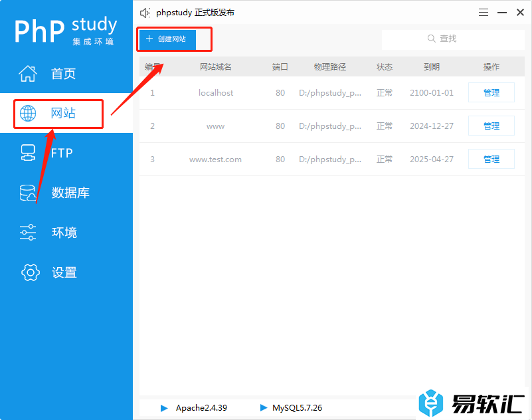Click the plus icon on 创建网站

coord(149,39)
